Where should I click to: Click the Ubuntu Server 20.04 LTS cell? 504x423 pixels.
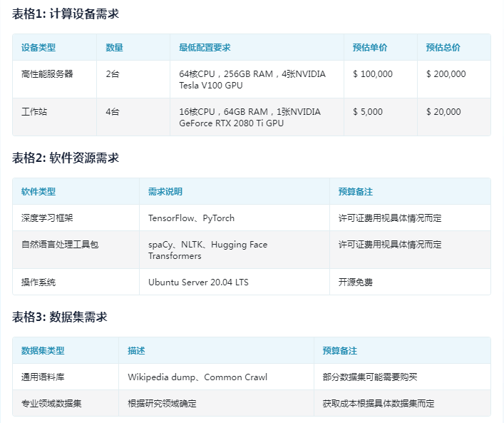tap(235, 282)
